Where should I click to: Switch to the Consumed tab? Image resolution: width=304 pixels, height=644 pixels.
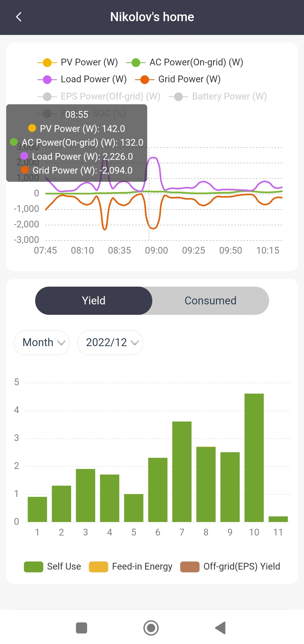click(210, 301)
